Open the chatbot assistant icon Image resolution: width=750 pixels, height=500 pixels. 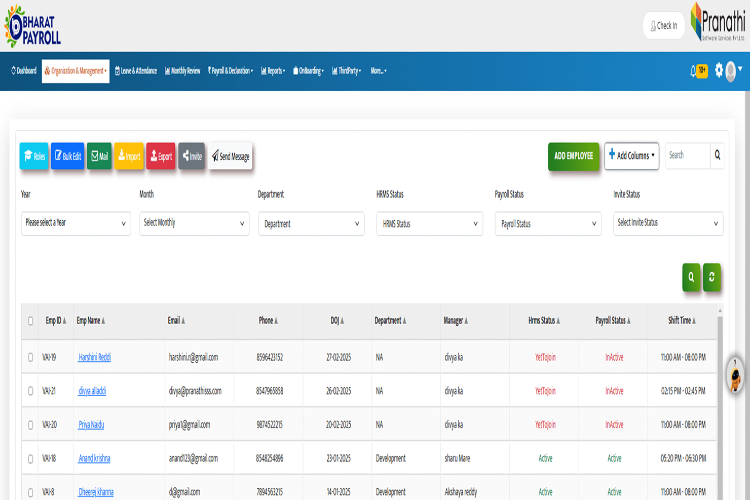pos(736,375)
